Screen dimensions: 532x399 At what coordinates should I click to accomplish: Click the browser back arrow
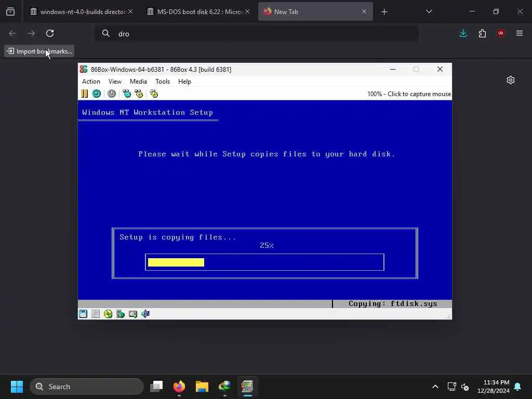point(12,33)
